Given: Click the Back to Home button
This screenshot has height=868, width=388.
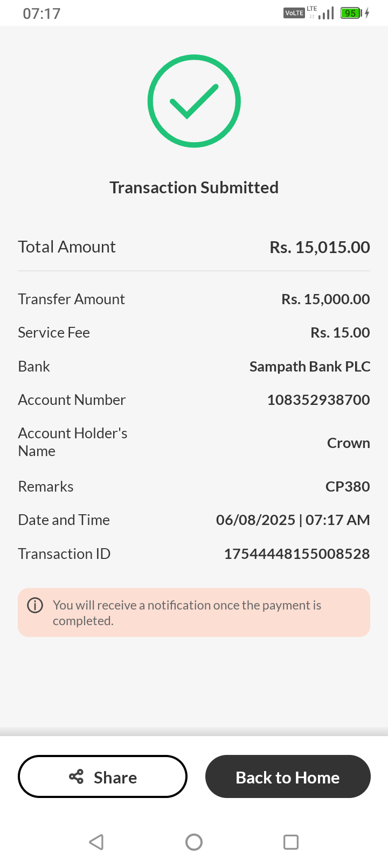Looking at the screenshot, I should tap(288, 776).
